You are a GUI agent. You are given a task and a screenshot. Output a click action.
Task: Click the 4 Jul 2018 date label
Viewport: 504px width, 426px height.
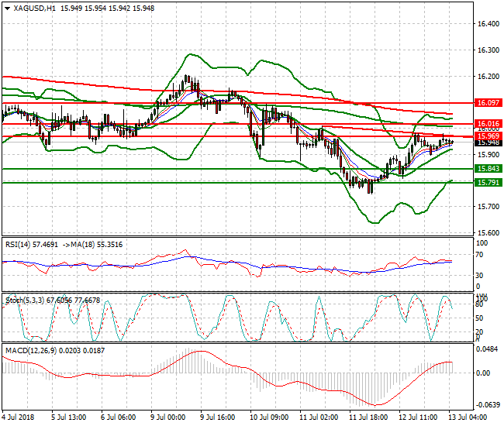tap(18, 417)
